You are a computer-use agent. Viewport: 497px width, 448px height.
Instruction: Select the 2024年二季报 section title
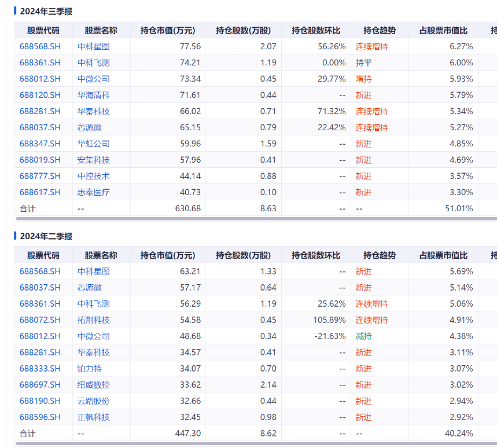(x=46, y=236)
